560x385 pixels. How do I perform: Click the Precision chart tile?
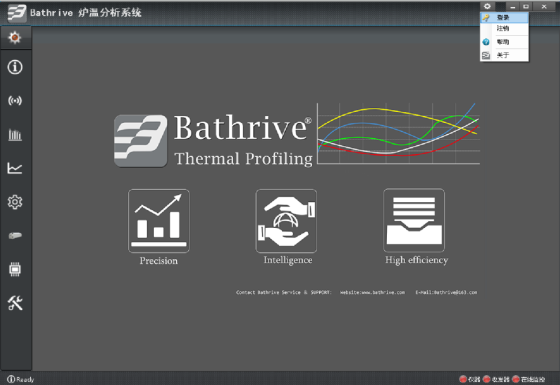point(159,221)
